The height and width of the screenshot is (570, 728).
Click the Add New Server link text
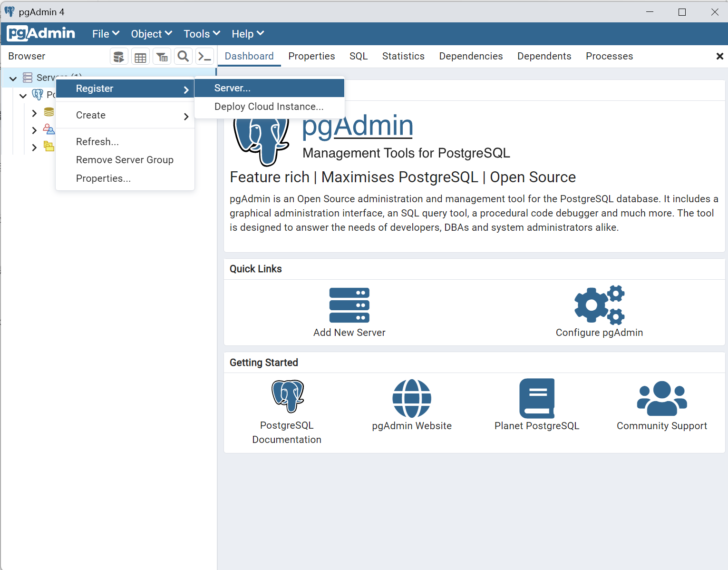pyautogui.click(x=349, y=333)
